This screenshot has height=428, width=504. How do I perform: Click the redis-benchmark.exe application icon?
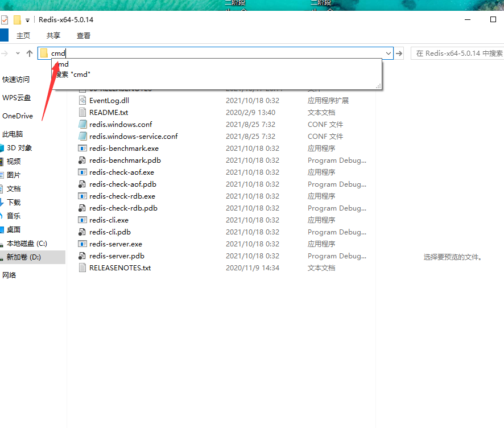coord(82,148)
